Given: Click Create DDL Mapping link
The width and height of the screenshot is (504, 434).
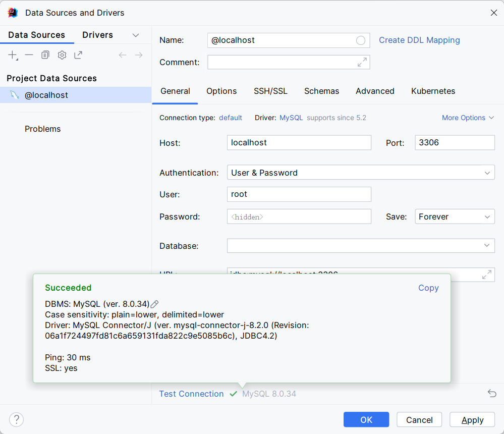Looking at the screenshot, I should [419, 40].
